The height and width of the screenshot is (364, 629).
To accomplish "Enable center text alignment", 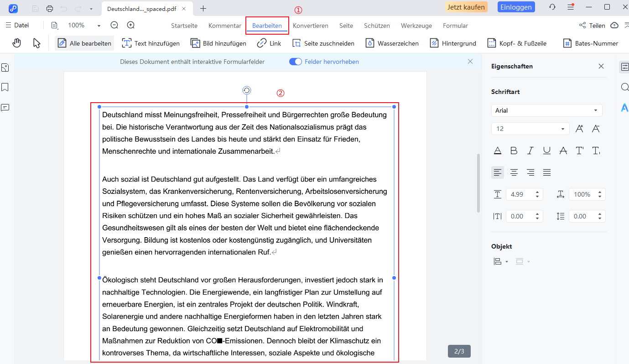I will click(x=514, y=172).
